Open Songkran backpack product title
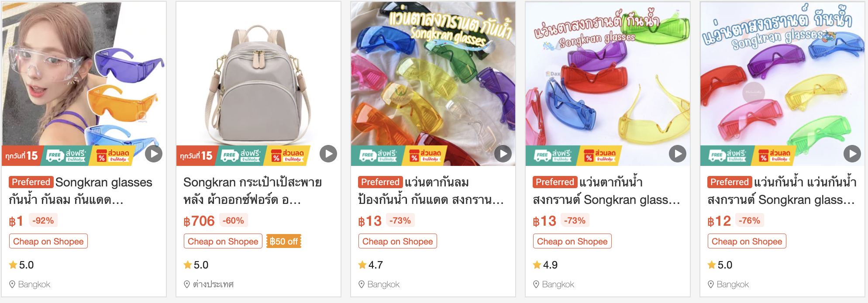This screenshot has width=868, height=303. click(x=252, y=191)
